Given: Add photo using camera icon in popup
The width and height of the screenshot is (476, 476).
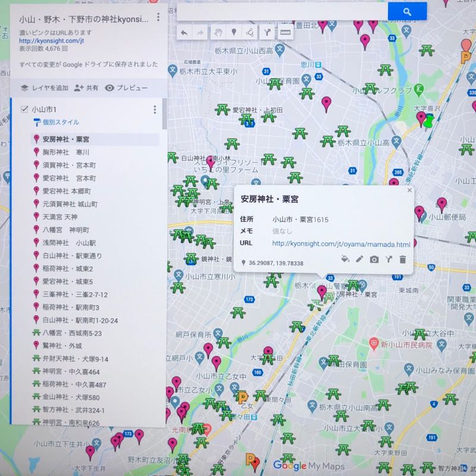Looking at the screenshot, I should pyautogui.click(x=374, y=259).
